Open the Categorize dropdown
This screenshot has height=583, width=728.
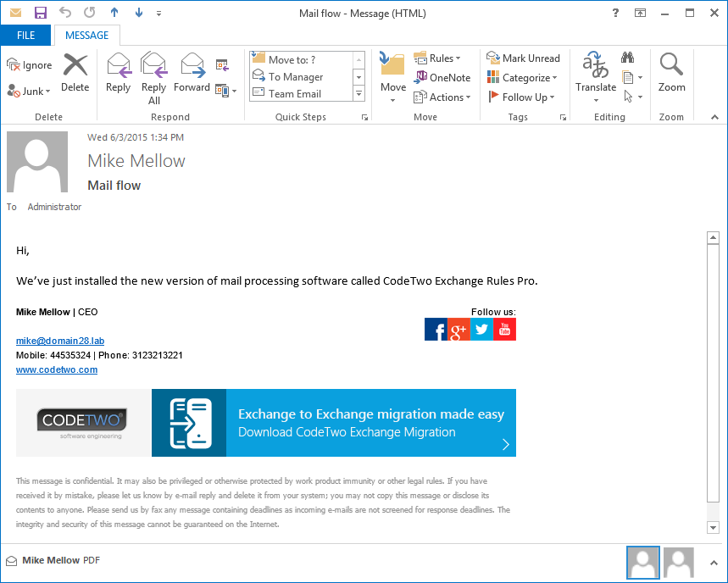(x=522, y=77)
